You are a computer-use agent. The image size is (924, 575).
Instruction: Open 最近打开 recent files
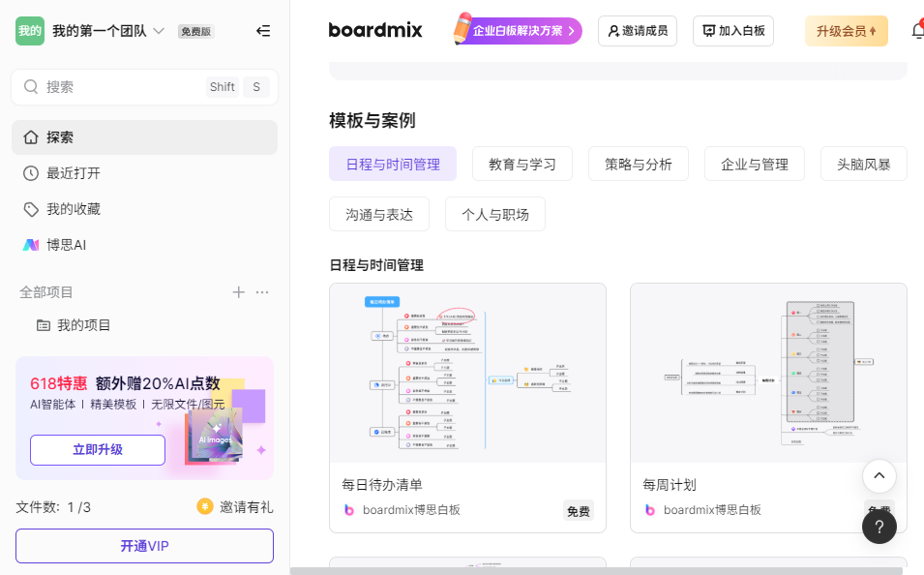144,173
